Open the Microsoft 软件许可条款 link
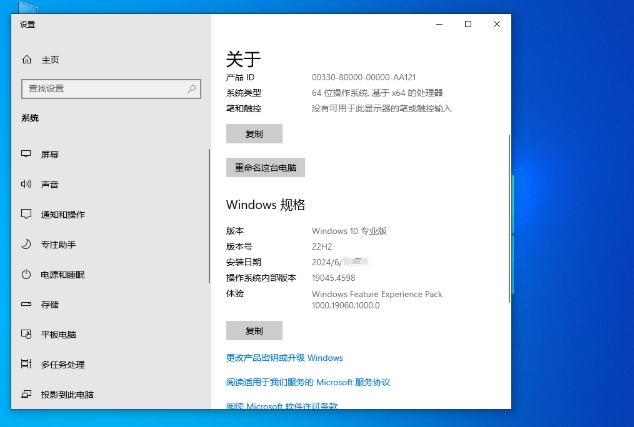 pyautogui.click(x=282, y=406)
